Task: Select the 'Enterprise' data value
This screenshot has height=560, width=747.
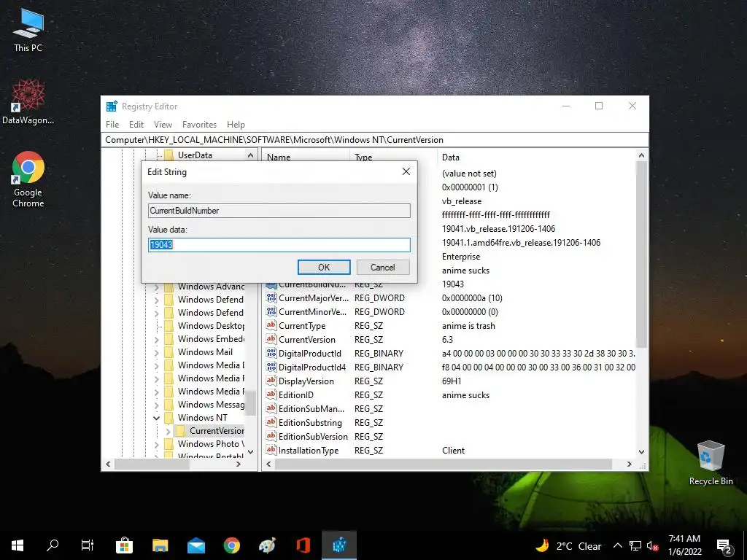Action: [x=461, y=257]
